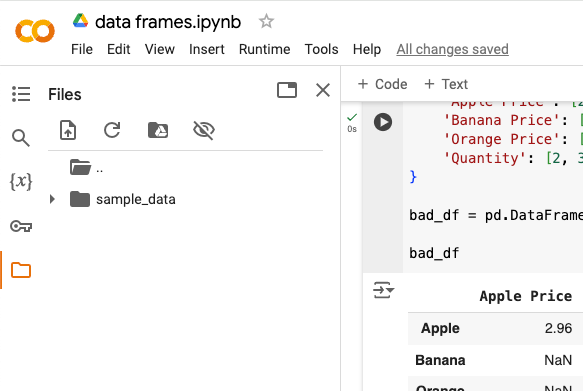Viewport: 583px width, 391px height.
Task: Open the File menu
Action: tap(82, 49)
